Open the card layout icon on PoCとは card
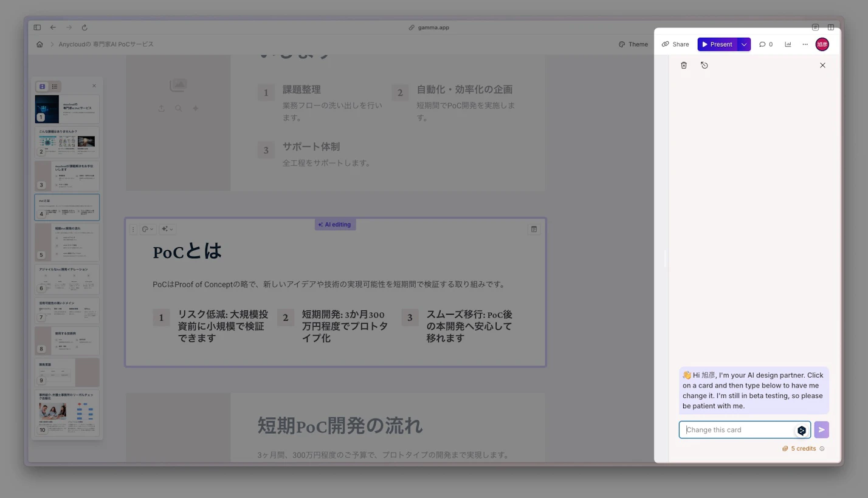Screen dimensions: 868x498 coord(534,229)
